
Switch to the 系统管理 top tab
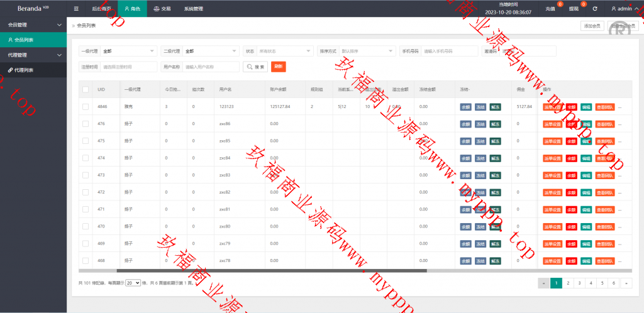coord(193,9)
